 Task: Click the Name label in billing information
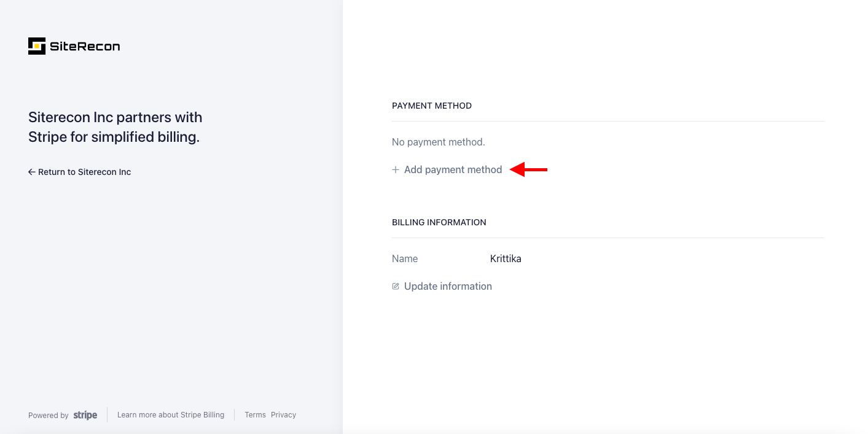coord(405,258)
